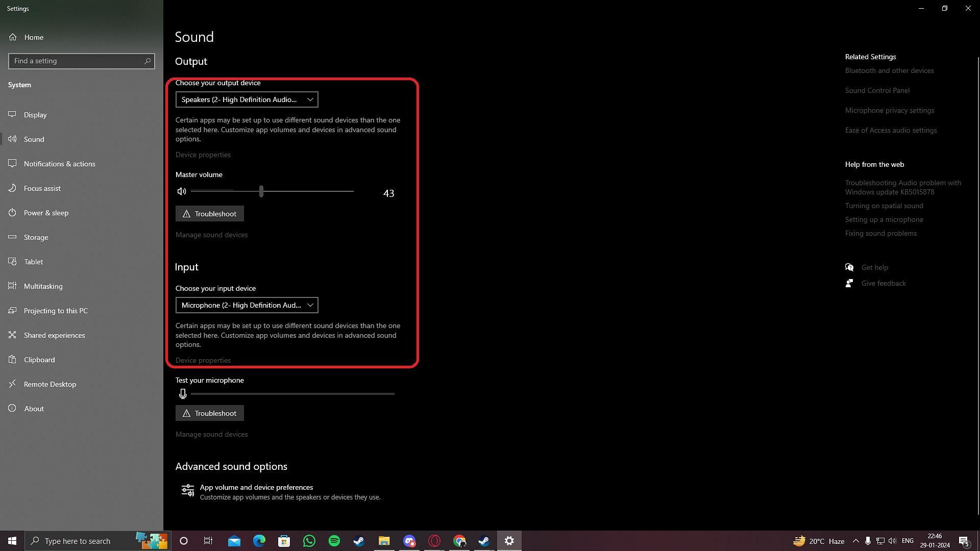Open Clipboard settings page
Screen dimensions: 980x551
[82, 360]
